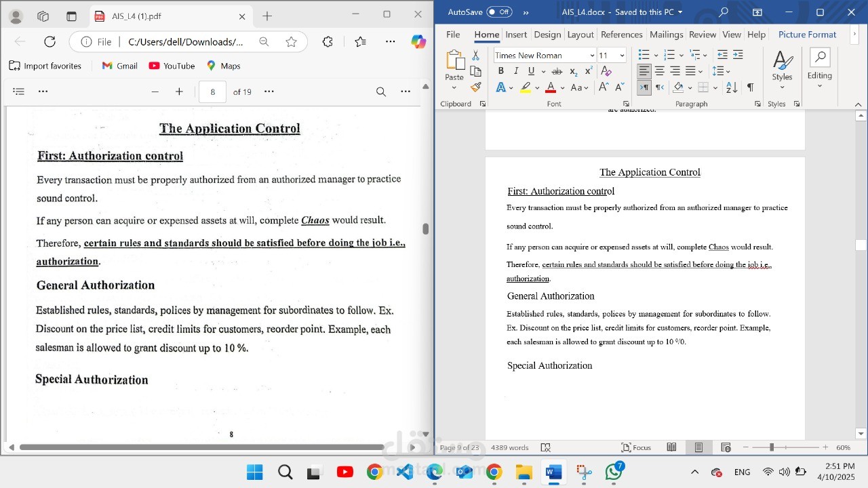The height and width of the screenshot is (488, 868).
Task: Click the PDF page number field showing 8
Action: 212,91
